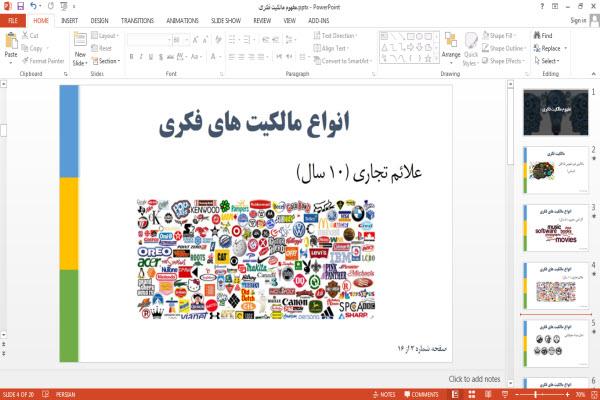This screenshot has height=400, width=600.
Task: Click the spell check status bar icon
Action: 45,394
